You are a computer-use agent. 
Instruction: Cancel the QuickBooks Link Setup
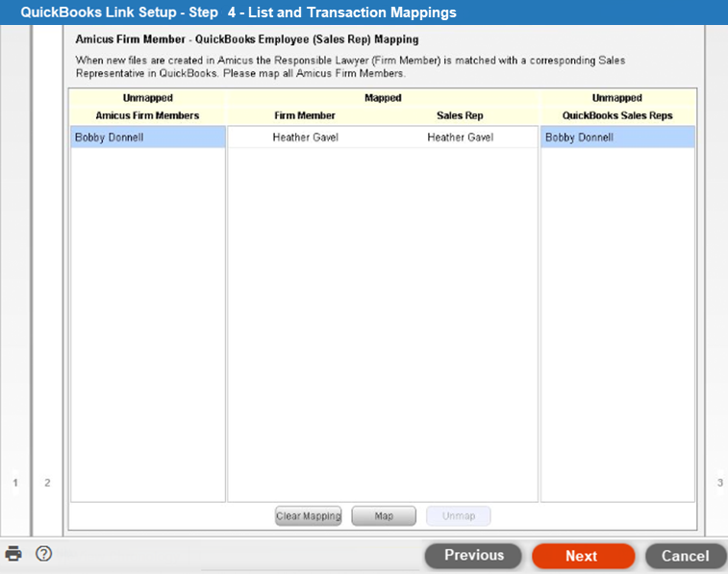pyautogui.click(x=686, y=556)
